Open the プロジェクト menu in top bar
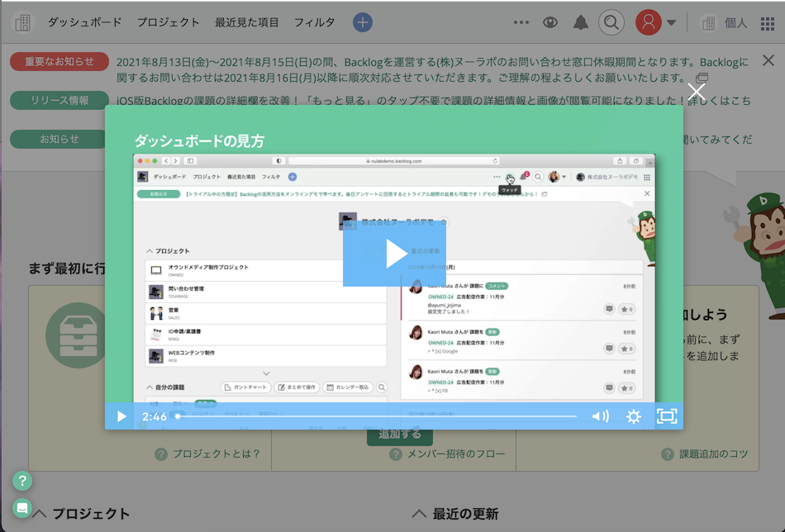785x532 pixels. [169, 22]
